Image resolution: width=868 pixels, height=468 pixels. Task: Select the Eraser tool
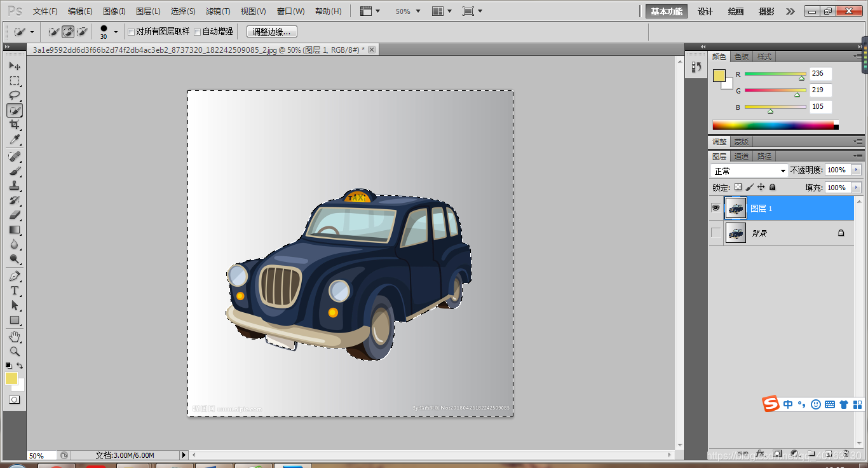(x=15, y=215)
